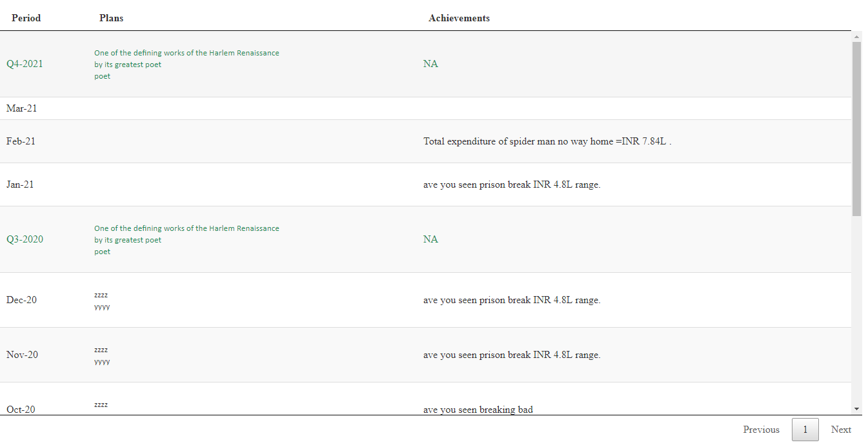Go to the Next page

pyautogui.click(x=841, y=430)
